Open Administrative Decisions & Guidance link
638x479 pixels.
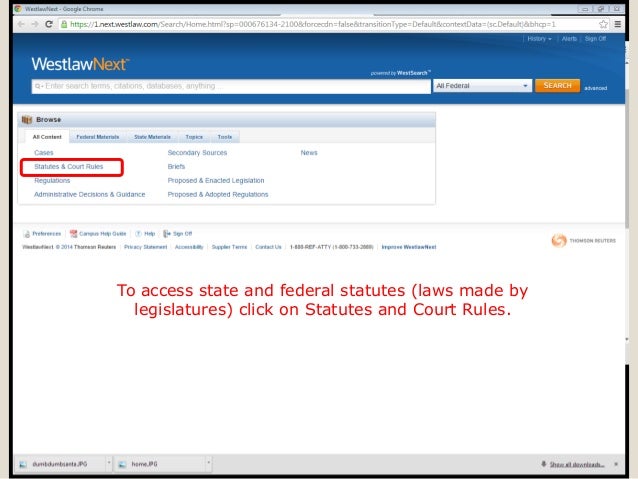tap(90, 195)
